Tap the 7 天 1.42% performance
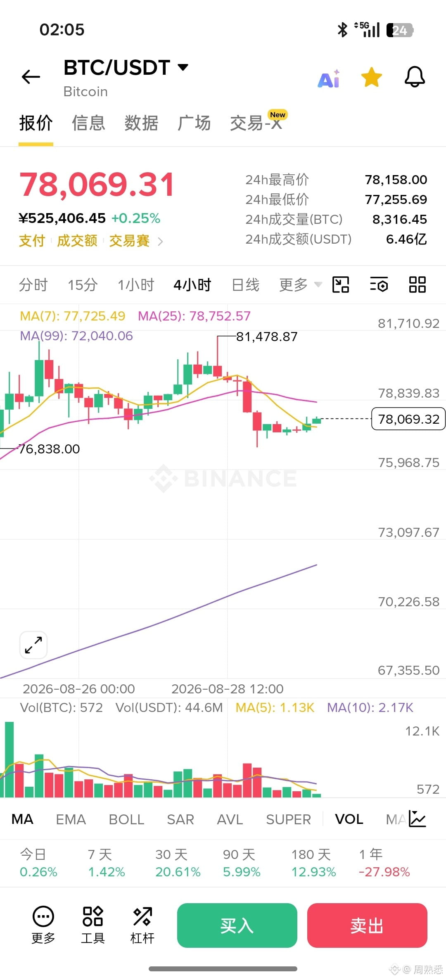Viewport: 446px width, 980px height. tap(106, 863)
